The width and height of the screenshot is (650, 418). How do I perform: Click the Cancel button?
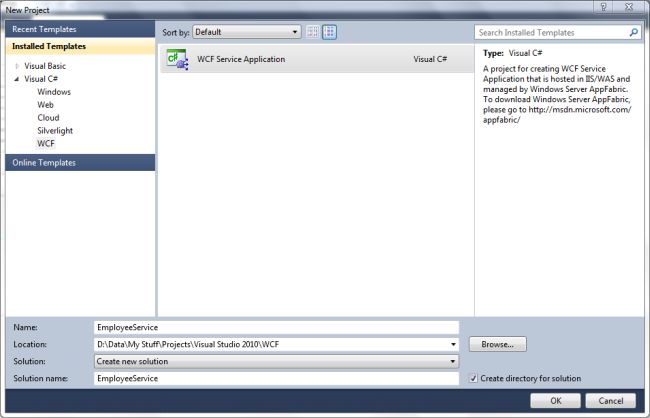pos(610,401)
